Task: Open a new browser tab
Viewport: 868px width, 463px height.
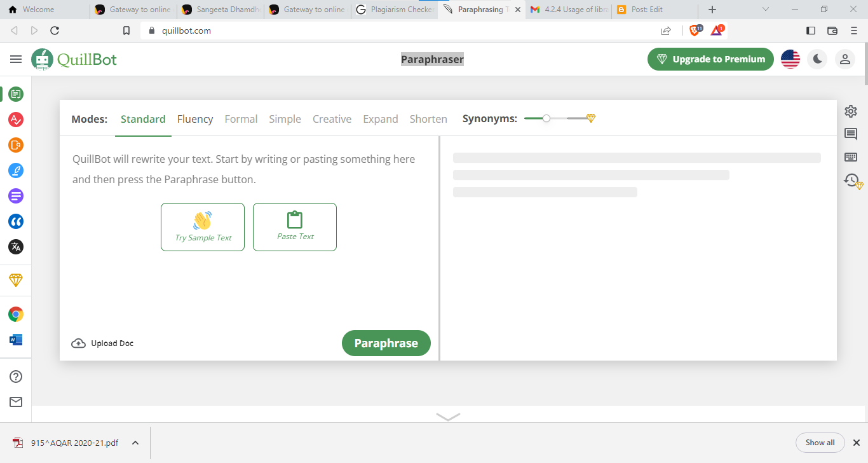Action: tap(712, 10)
